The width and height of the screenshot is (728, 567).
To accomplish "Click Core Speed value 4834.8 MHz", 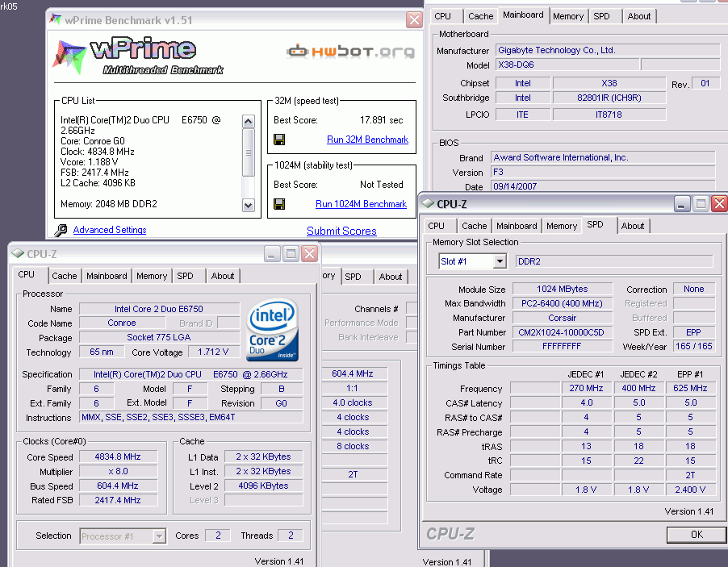I will point(118,457).
